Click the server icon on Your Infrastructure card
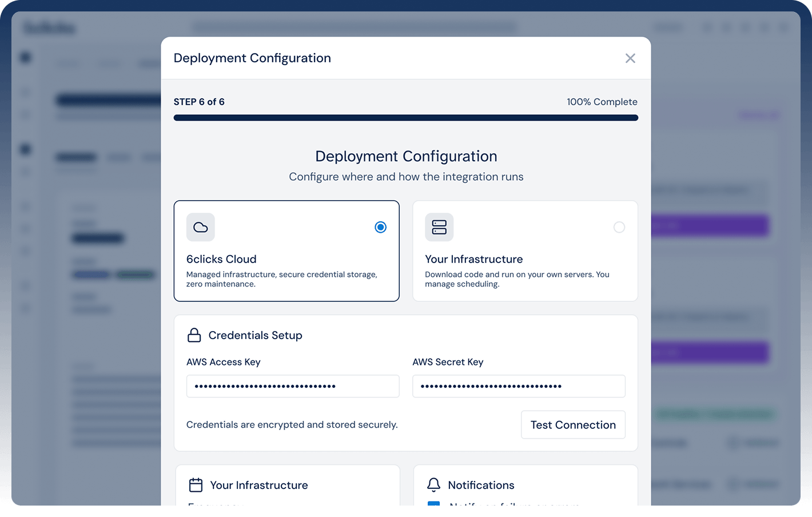This screenshot has height=517, width=812. pos(439,227)
